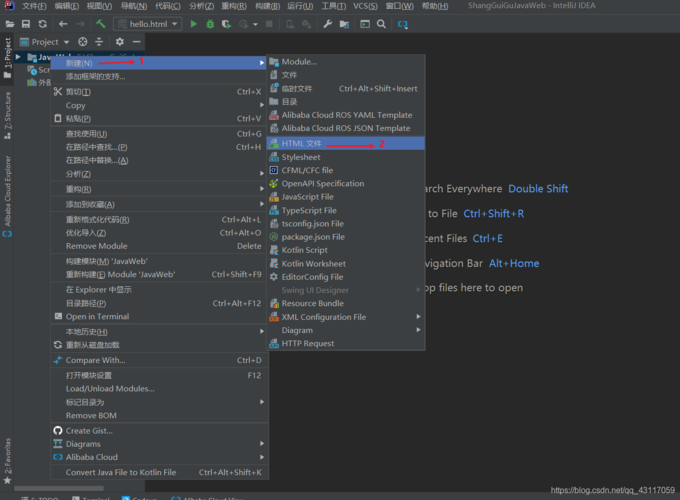Viewport: 680px width, 500px height.
Task: Choose EditorConfig File in the New submenu
Action: coord(346,277)
